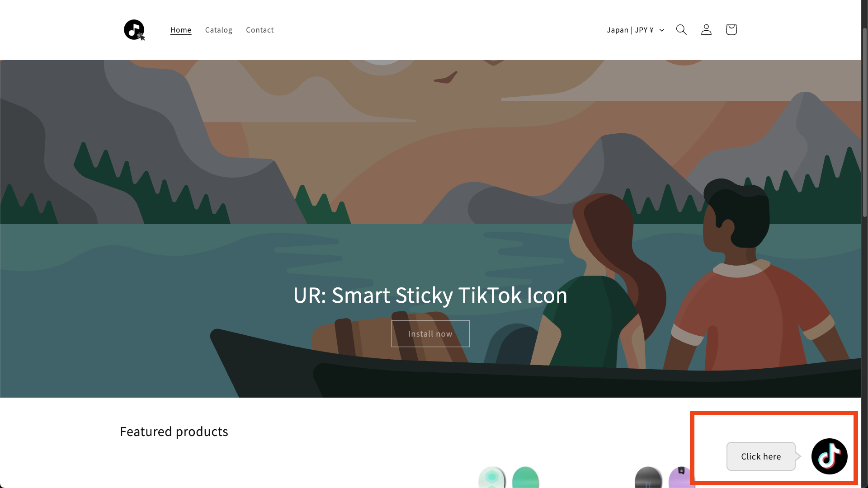Expand the Japan | JPY ¥ country selector
This screenshot has height=488, width=868.
point(636,30)
